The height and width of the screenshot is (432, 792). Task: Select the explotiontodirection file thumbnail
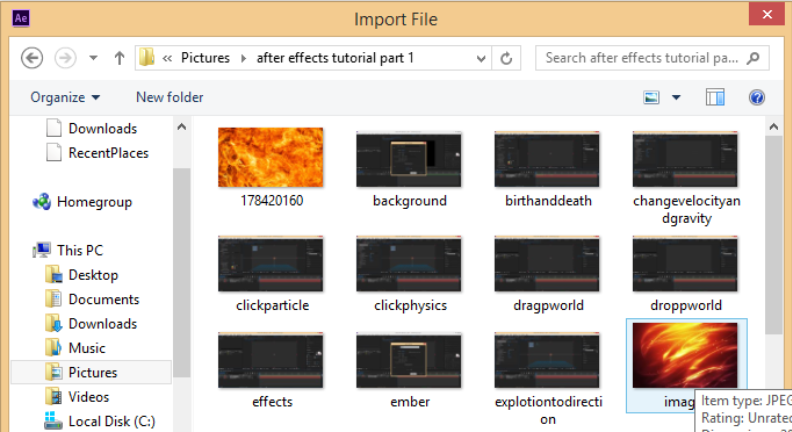[547, 360]
